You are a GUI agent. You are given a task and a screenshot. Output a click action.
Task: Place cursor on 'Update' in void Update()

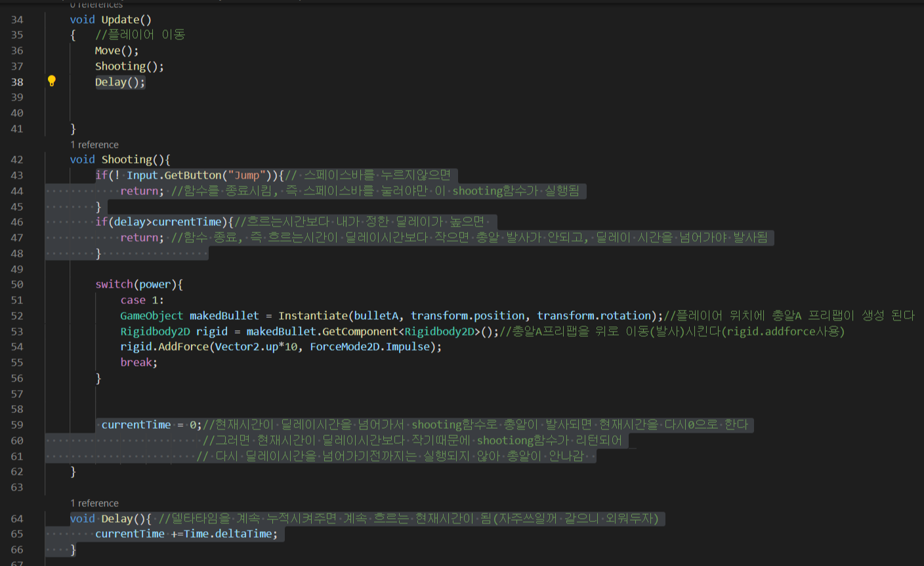(120, 20)
